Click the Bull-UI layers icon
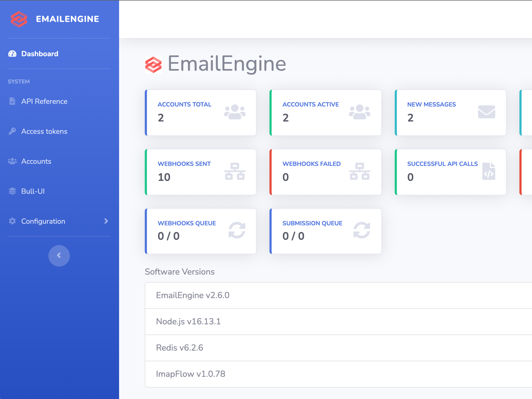This screenshot has width=532, height=399. 12,191
